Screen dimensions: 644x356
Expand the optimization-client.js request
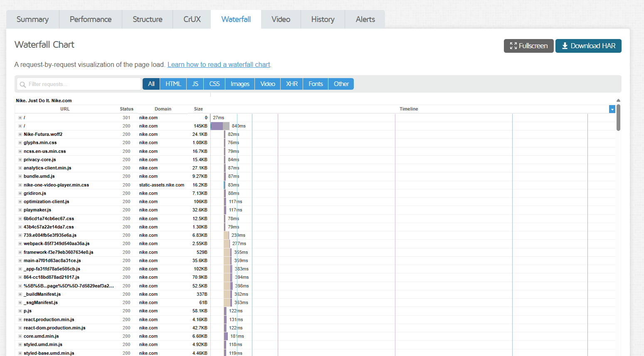coord(20,202)
